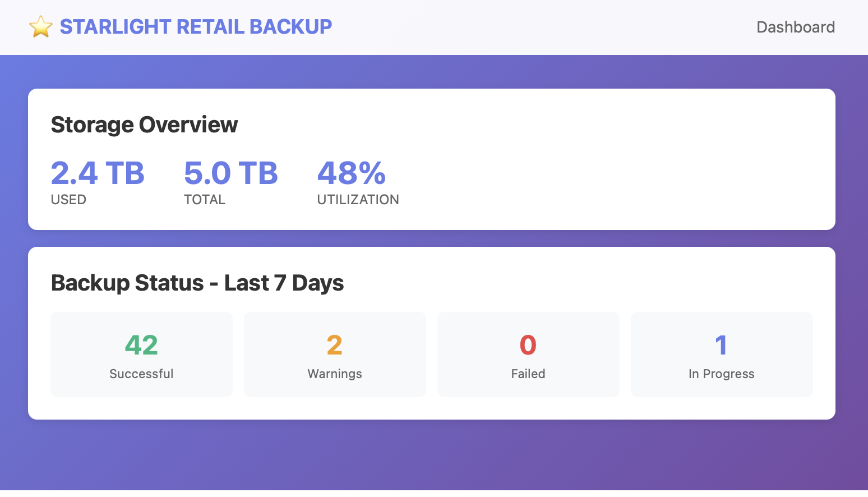The height and width of the screenshot is (497, 868).
Task: Click the 48% utilization value
Action: [x=352, y=173]
